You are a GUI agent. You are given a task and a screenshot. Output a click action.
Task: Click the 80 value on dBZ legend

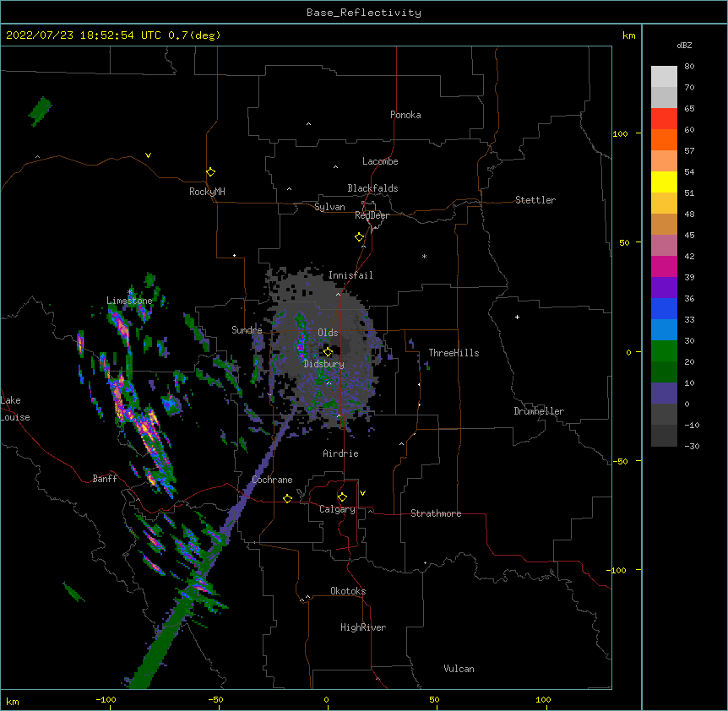pyautogui.click(x=689, y=67)
